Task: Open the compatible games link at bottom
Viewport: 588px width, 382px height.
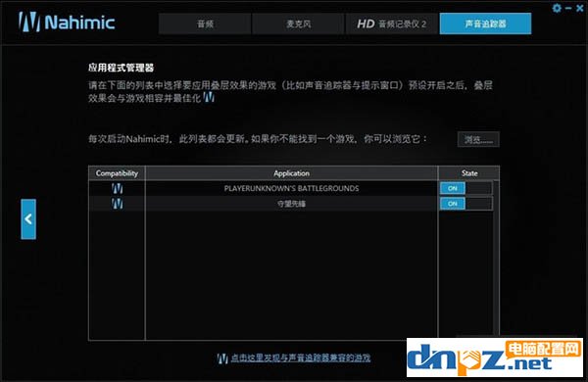Action: click(301, 358)
